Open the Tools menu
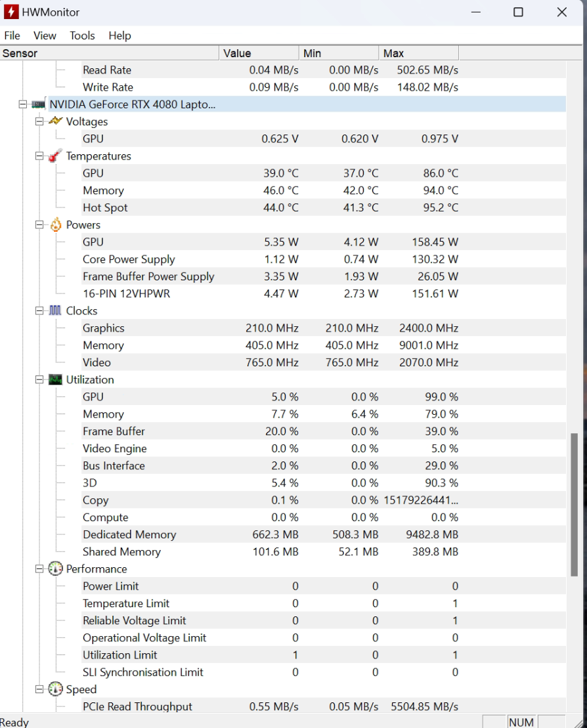Screen dimensions: 587x728 82,35
